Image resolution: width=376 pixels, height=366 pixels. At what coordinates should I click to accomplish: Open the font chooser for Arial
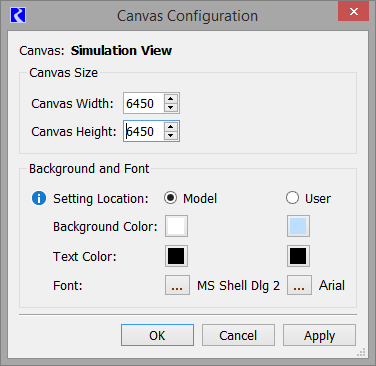click(299, 285)
